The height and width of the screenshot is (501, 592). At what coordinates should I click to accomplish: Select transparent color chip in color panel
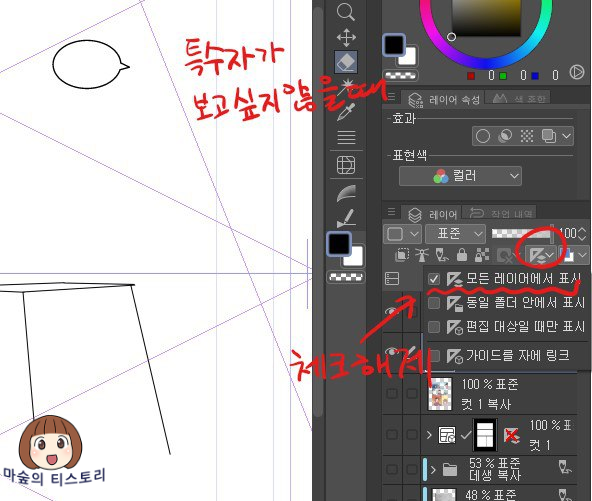(401, 76)
